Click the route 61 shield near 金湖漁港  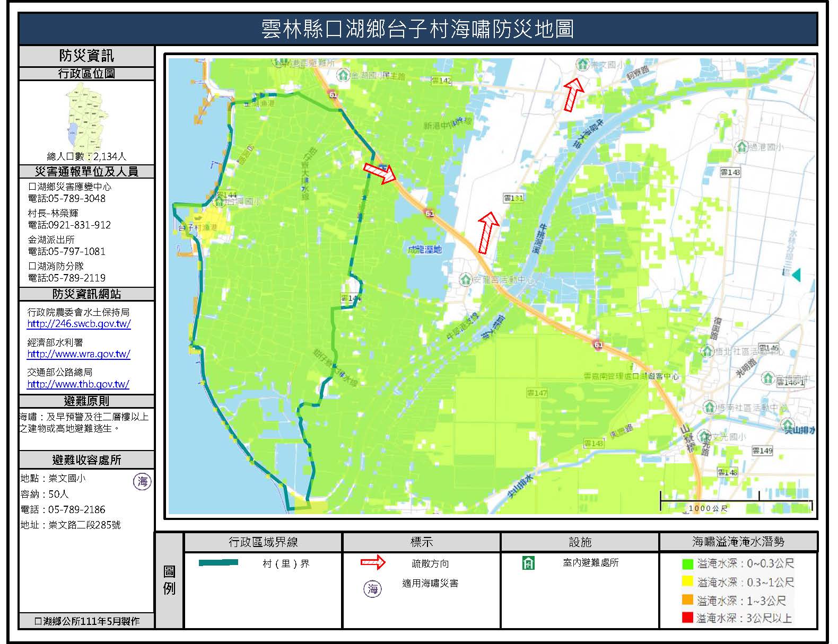(x=333, y=94)
